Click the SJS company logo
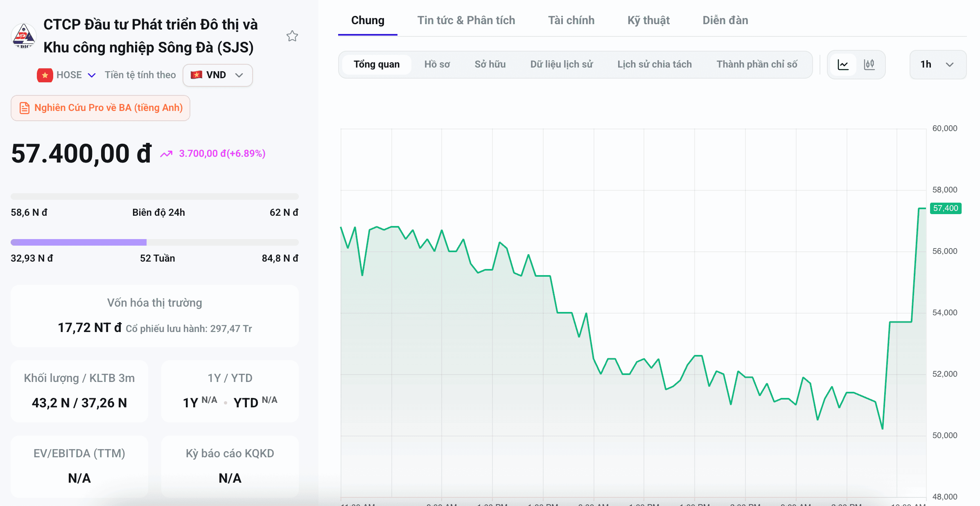This screenshot has width=980, height=506. pyautogui.click(x=24, y=36)
